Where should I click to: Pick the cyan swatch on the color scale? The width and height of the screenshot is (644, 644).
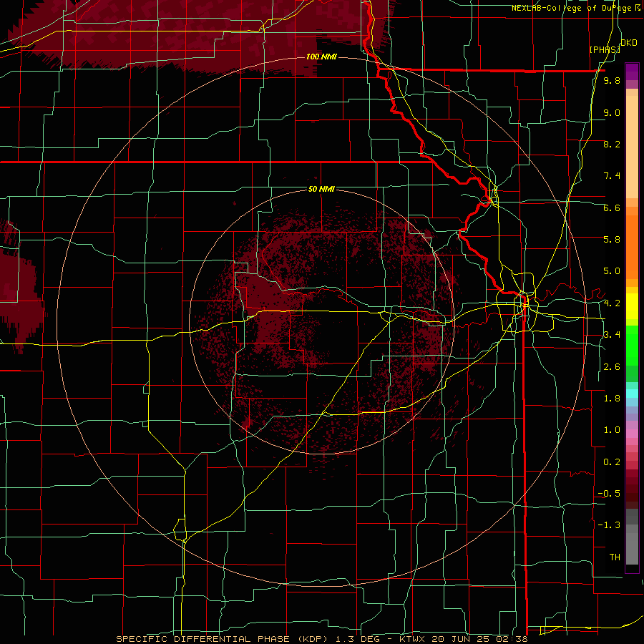point(632,394)
